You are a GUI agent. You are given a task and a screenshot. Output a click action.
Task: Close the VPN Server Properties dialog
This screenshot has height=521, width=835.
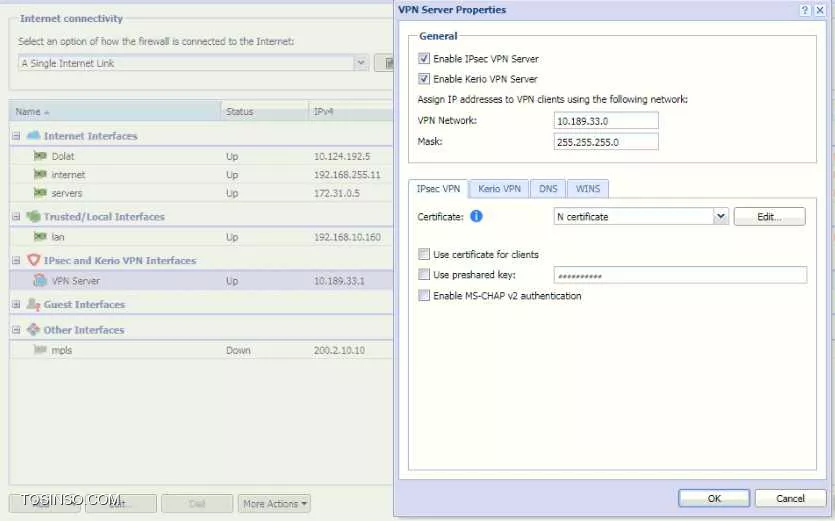[820, 10]
